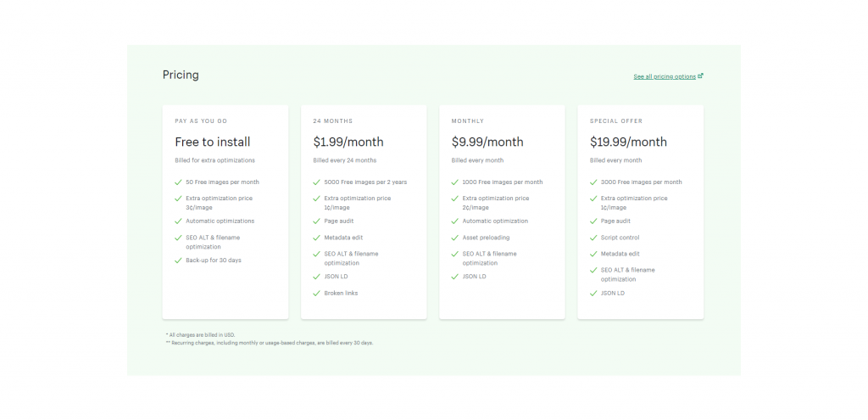Viewport: 868px width, 420px height.
Task: Click Asset preloading feature text
Action: (486, 238)
